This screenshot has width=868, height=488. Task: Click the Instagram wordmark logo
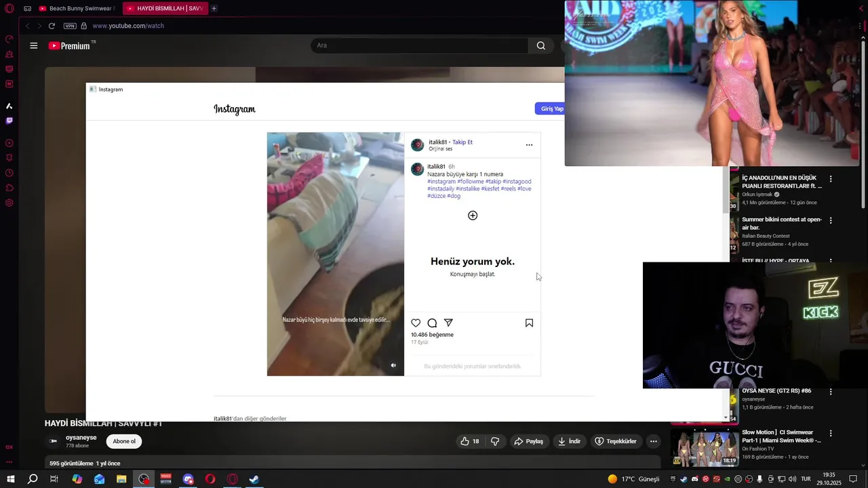[235, 109]
